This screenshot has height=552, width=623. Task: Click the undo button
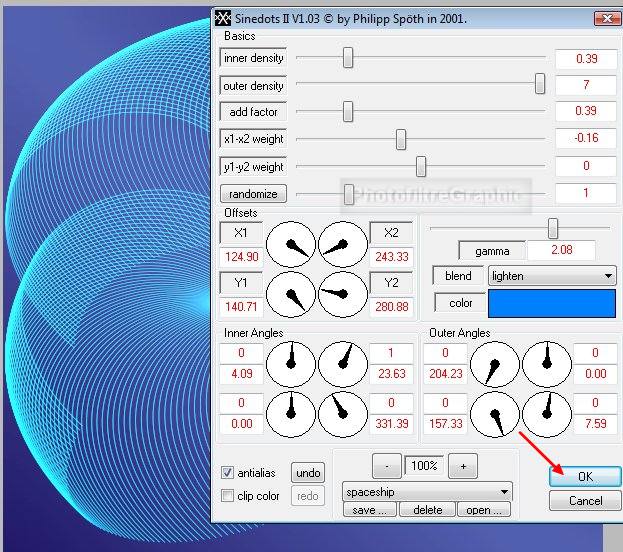point(308,473)
